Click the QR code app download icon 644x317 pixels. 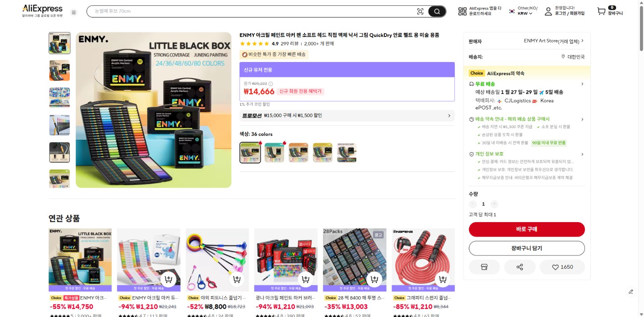click(462, 11)
